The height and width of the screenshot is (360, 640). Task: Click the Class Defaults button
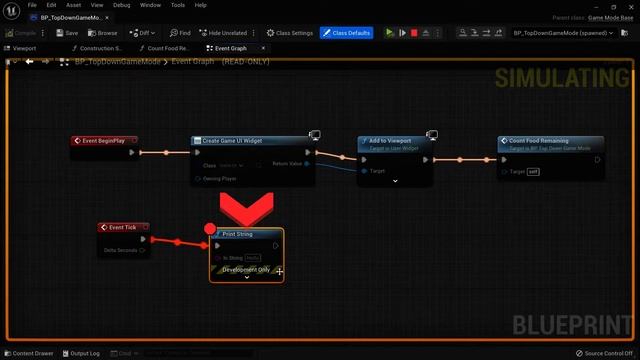click(x=347, y=33)
